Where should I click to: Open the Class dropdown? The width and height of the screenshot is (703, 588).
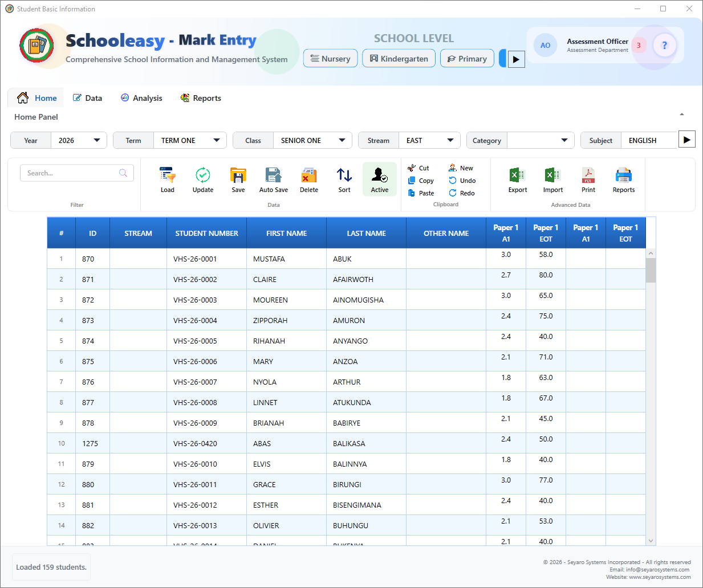coord(312,140)
